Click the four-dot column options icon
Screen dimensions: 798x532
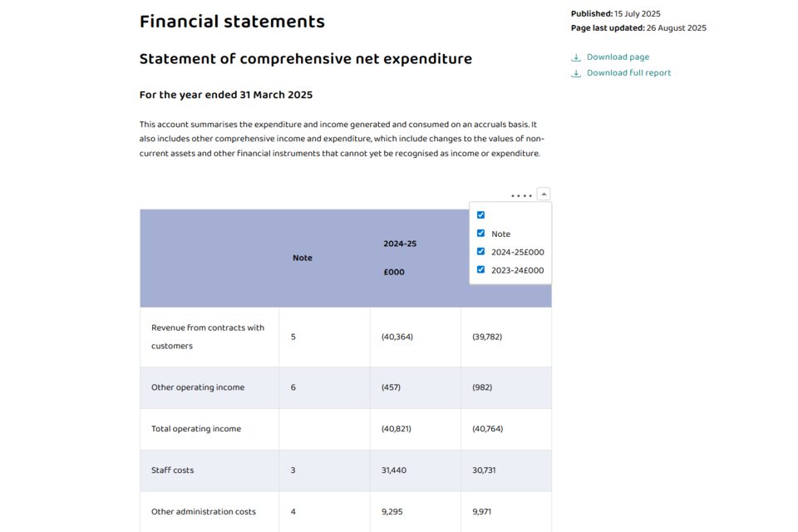521,195
